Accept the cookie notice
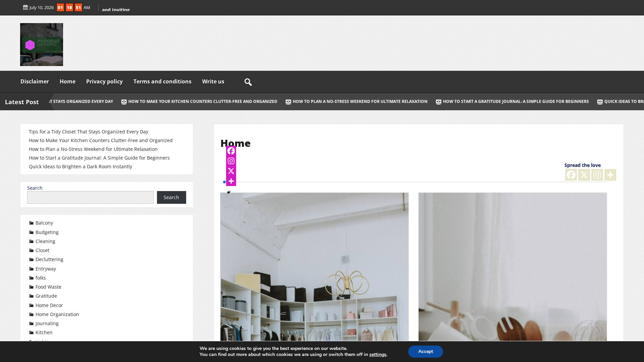 click(425, 352)
